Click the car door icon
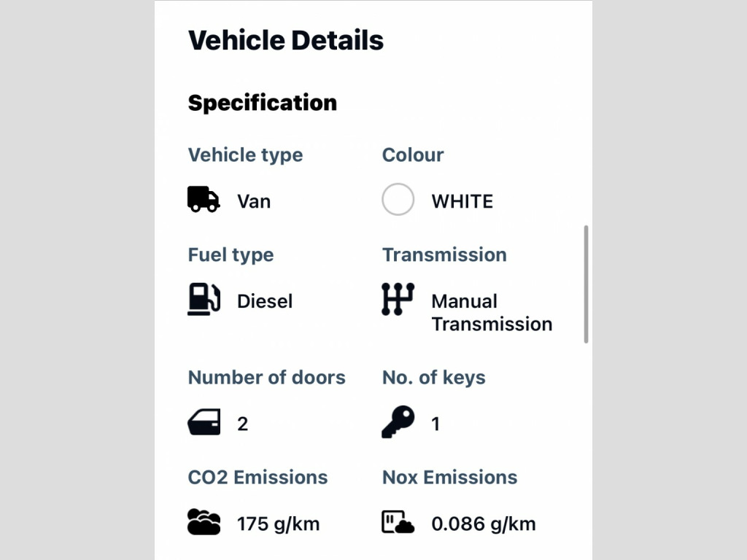747x560 pixels. (x=204, y=423)
